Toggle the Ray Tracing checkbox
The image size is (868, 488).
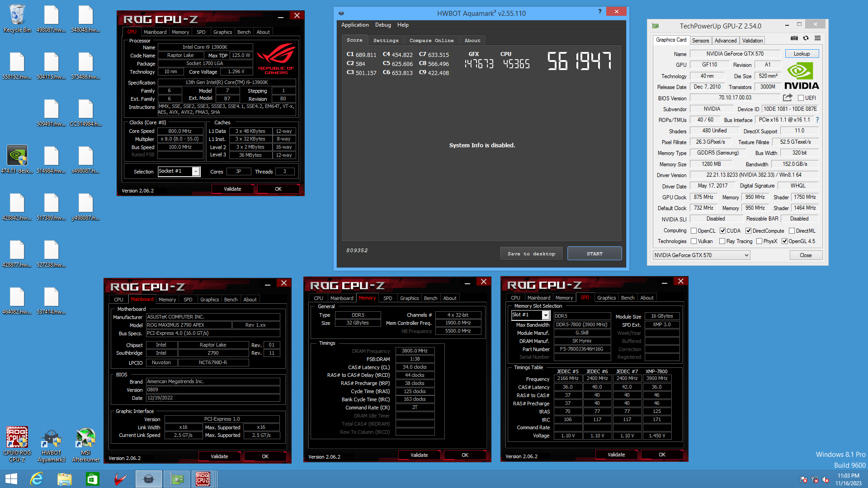[x=722, y=241]
